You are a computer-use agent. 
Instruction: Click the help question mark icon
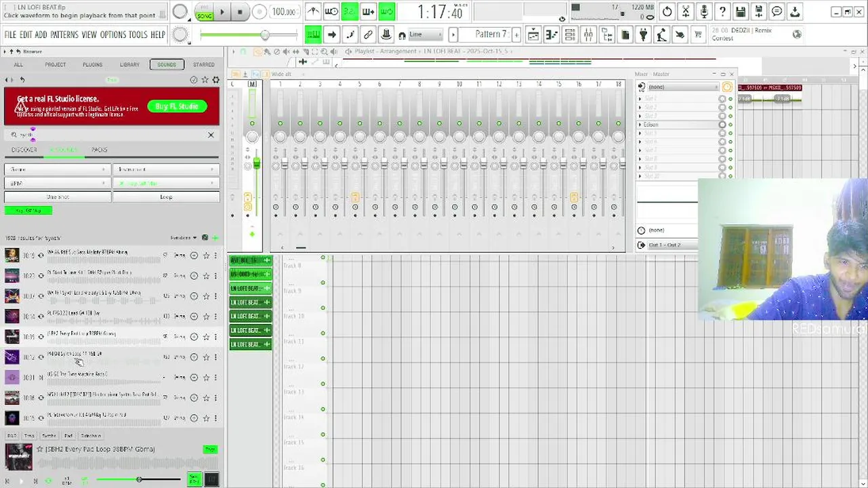point(722,12)
